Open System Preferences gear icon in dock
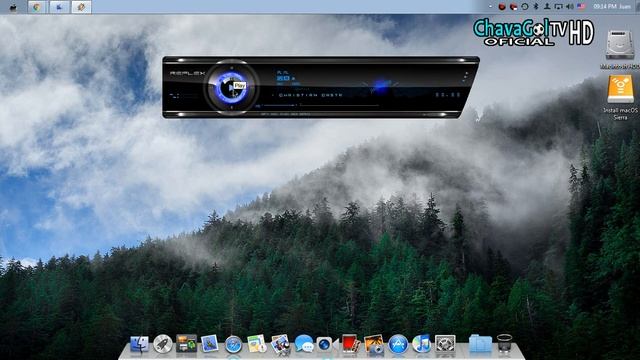The height and width of the screenshot is (360, 640). coord(445,344)
